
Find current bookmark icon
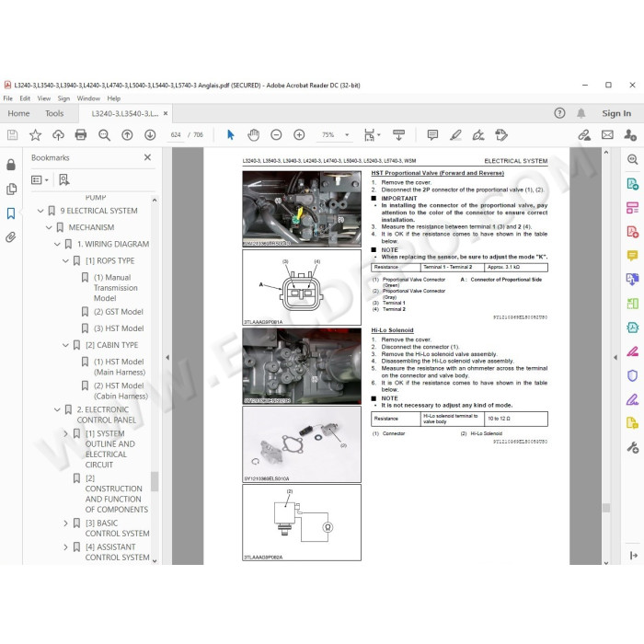[x=64, y=179]
